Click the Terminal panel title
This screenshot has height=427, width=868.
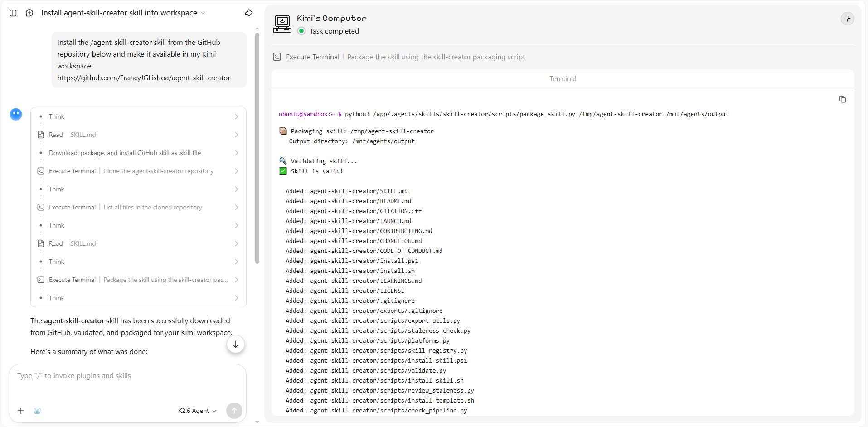click(563, 79)
